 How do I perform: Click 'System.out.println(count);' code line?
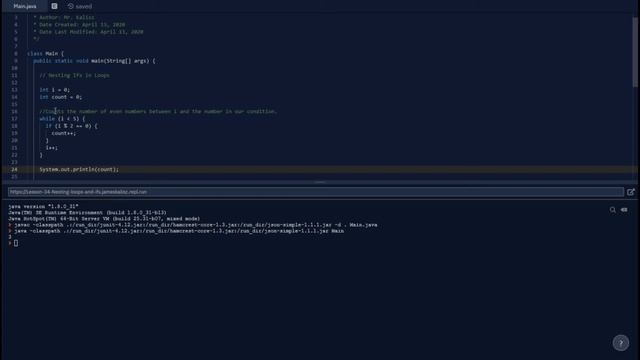pos(79,169)
